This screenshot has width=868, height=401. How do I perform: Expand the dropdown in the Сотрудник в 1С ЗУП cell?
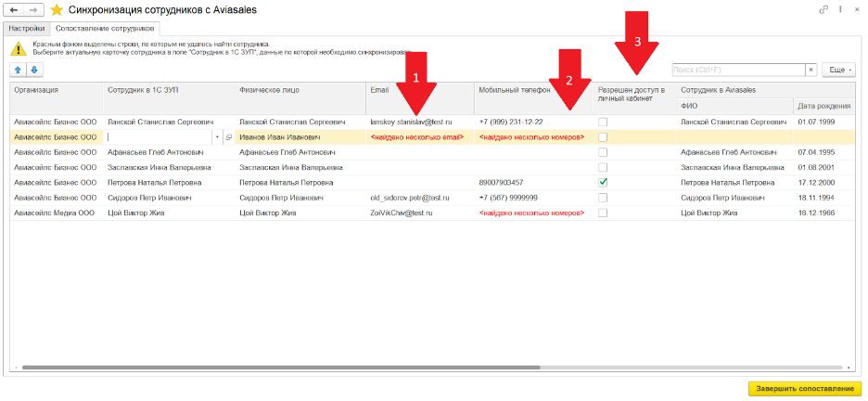[217, 137]
